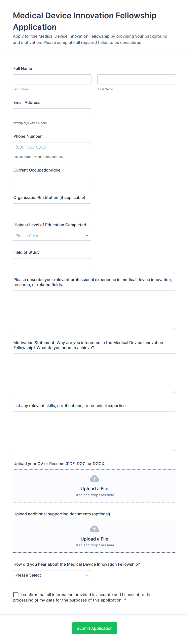Click the Phone Number input field

(52, 147)
